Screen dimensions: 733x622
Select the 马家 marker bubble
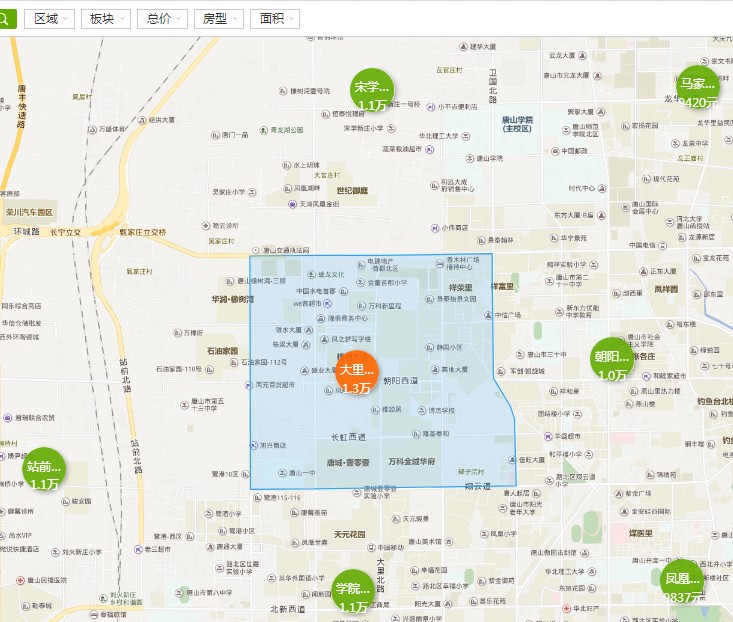click(x=697, y=87)
